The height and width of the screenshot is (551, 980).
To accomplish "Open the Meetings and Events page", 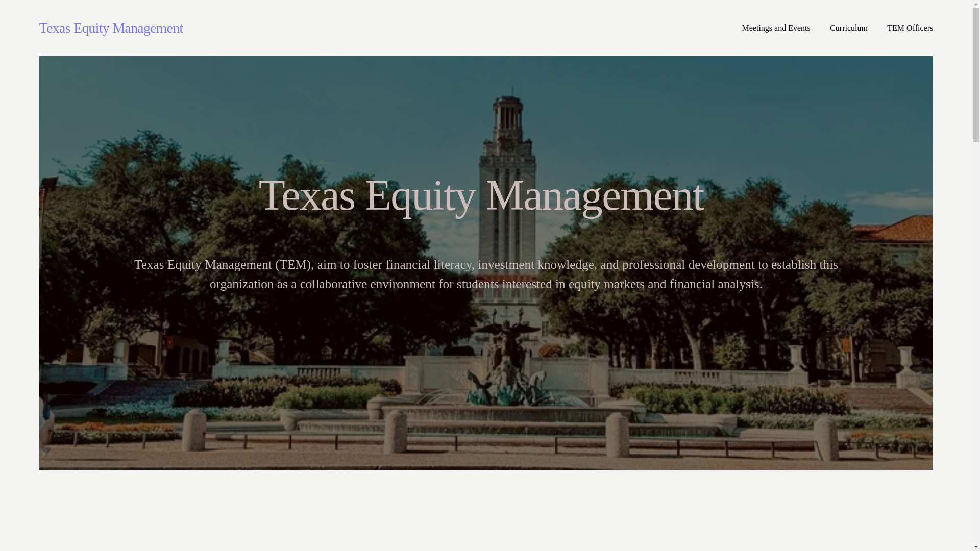I will click(x=776, y=28).
